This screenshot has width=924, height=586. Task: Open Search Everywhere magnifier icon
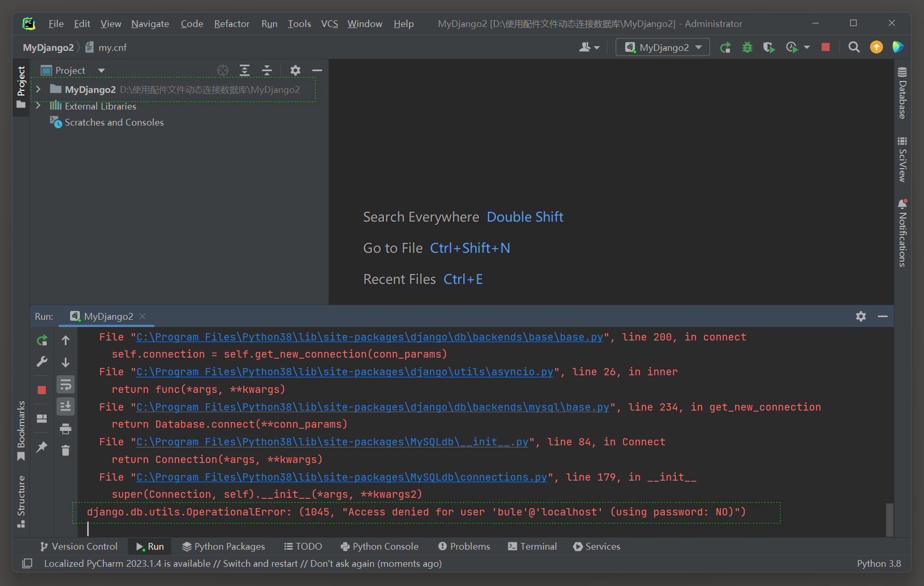point(854,47)
